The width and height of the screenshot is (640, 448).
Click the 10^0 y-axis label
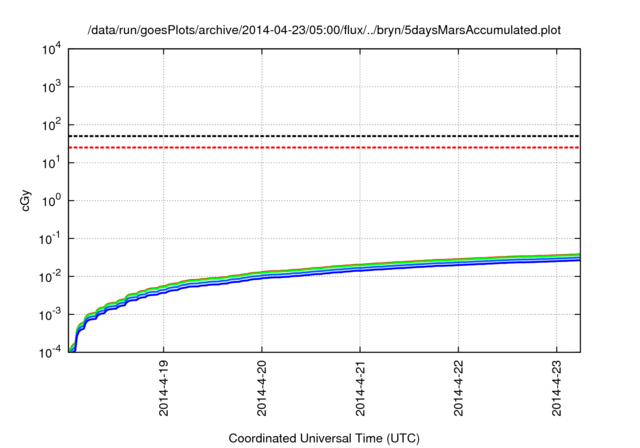pos(51,201)
